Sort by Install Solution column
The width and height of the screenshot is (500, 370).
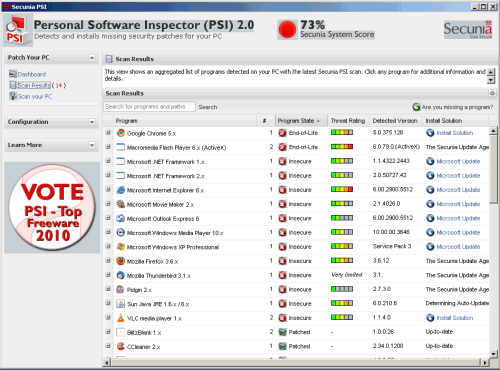455,121
